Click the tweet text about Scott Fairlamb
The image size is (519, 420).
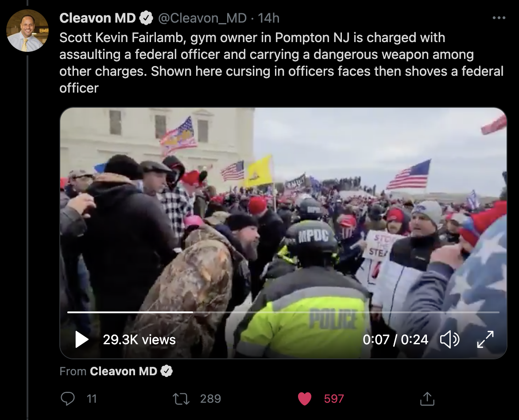click(x=281, y=63)
